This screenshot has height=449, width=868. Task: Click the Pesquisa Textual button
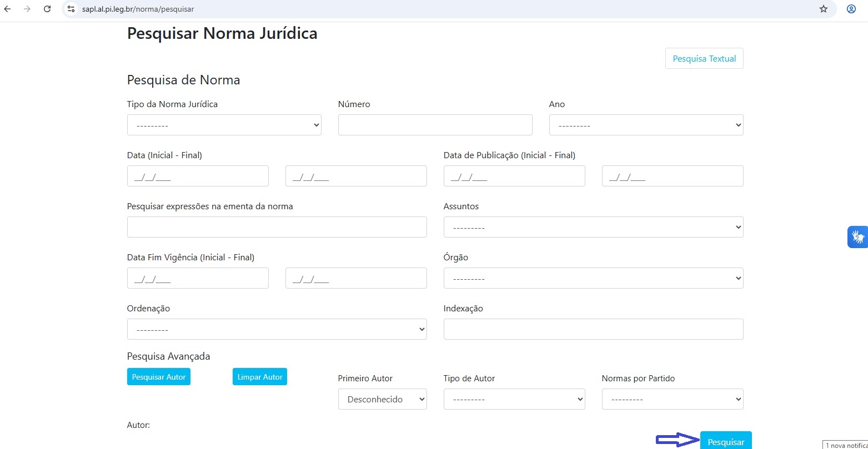[704, 58]
